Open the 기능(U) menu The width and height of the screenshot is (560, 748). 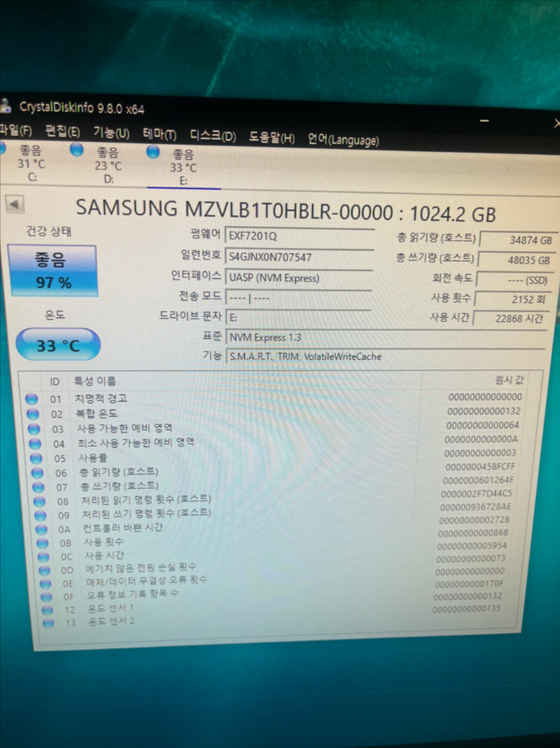pyautogui.click(x=111, y=132)
